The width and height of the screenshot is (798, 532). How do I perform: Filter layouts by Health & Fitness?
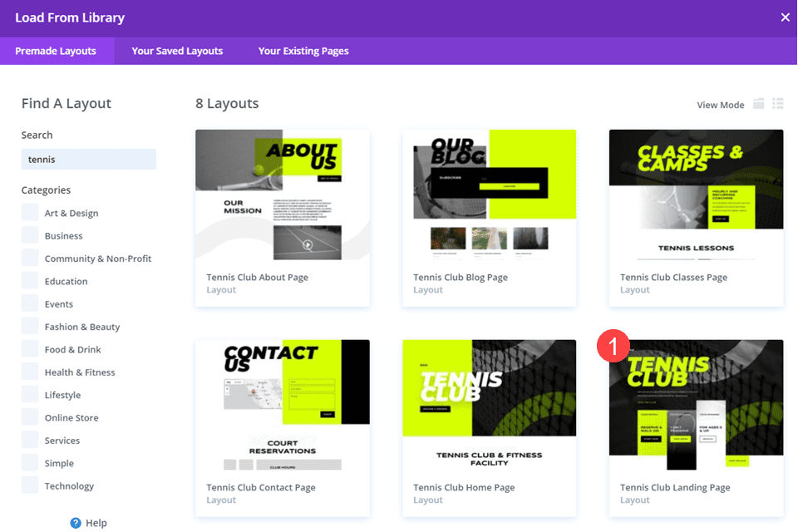coord(31,372)
